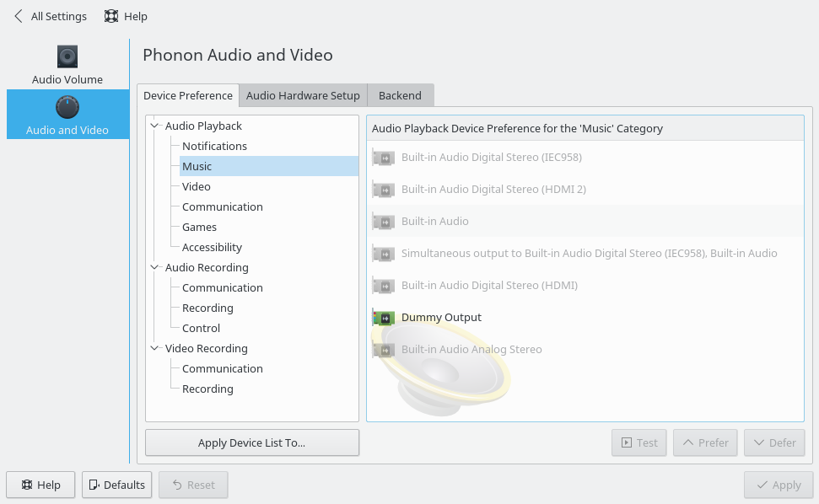
Task: Select Control under Audio Recording
Action: [x=201, y=328]
